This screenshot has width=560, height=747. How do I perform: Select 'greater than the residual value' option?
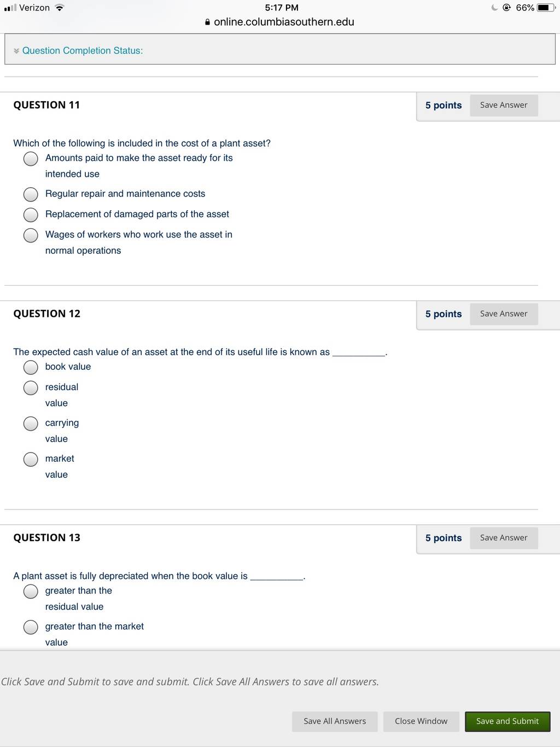[31, 592]
